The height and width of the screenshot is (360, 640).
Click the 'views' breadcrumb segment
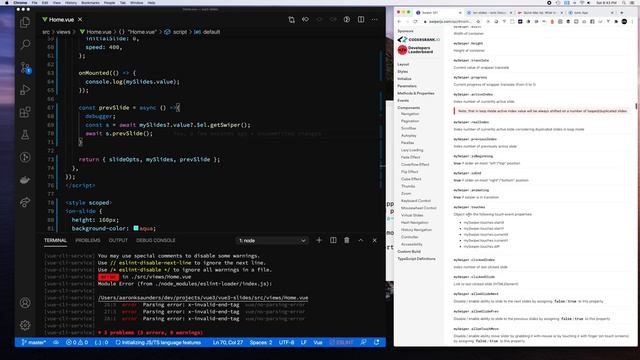point(63,32)
